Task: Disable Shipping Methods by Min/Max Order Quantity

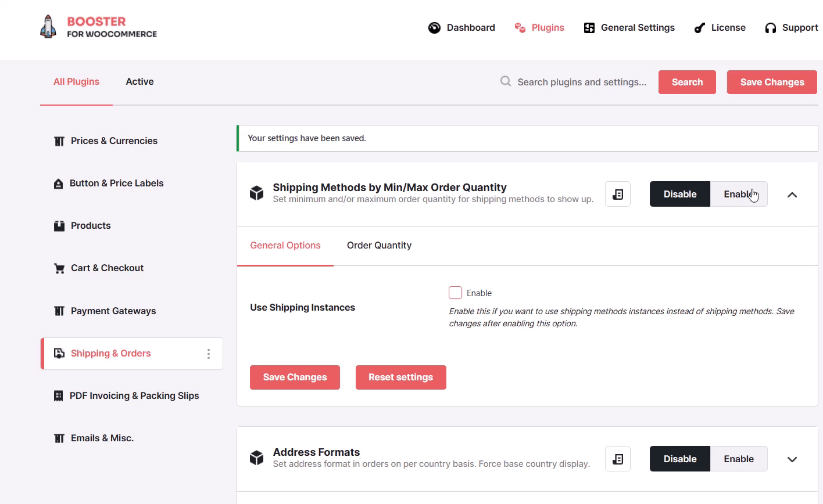Action: tap(680, 195)
